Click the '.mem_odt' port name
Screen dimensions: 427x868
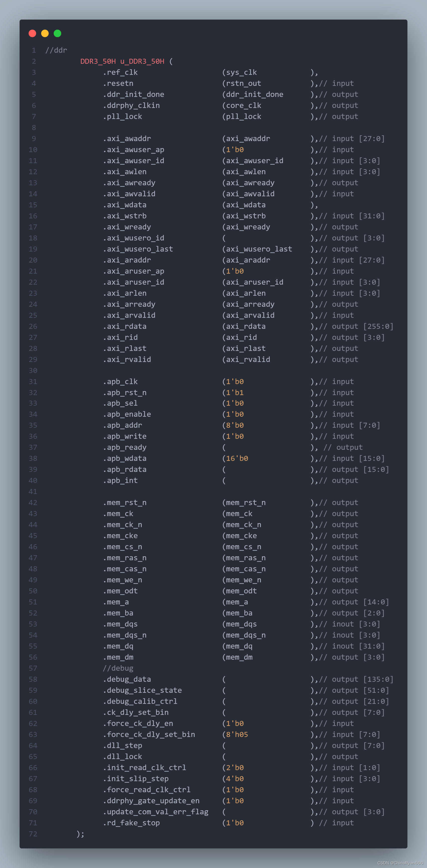[x=120, y=591]
